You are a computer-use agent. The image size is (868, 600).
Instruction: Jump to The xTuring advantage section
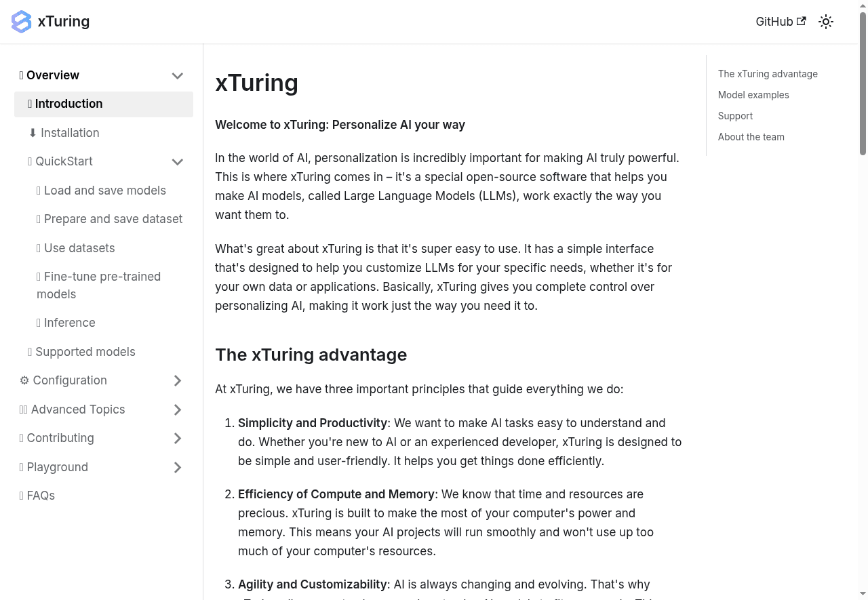(x=768, y=74)
